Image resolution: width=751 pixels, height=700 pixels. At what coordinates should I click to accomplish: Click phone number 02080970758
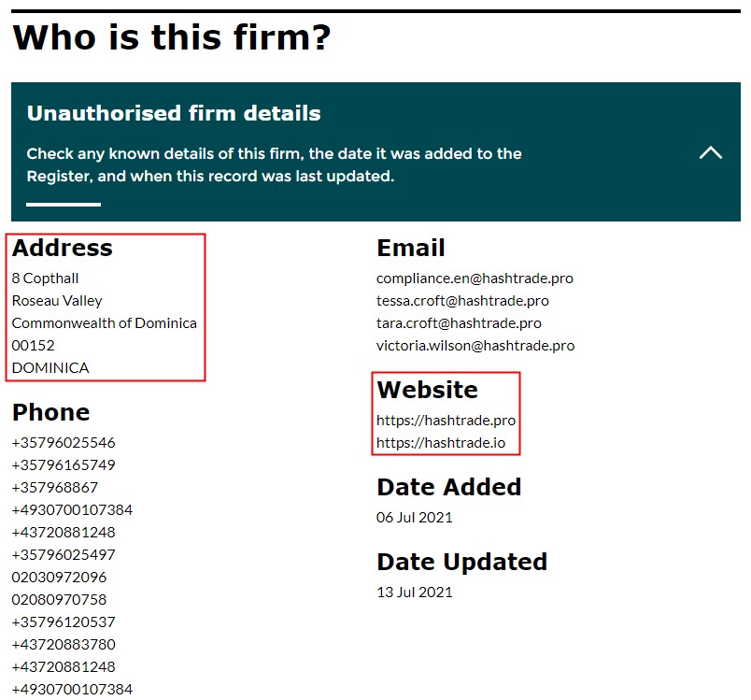coord(59,600)
